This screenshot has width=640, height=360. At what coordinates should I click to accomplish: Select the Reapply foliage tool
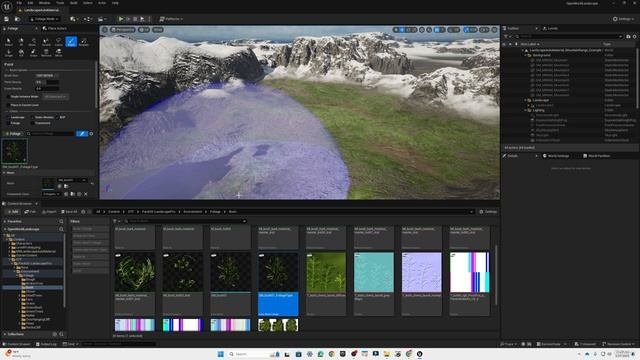pyautogui.click(x=83, y=41)
